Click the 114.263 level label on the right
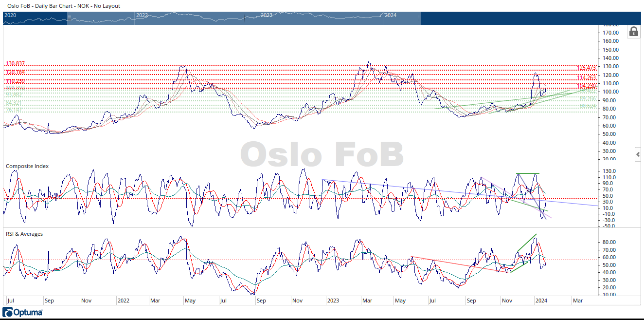 pos(586,78)
